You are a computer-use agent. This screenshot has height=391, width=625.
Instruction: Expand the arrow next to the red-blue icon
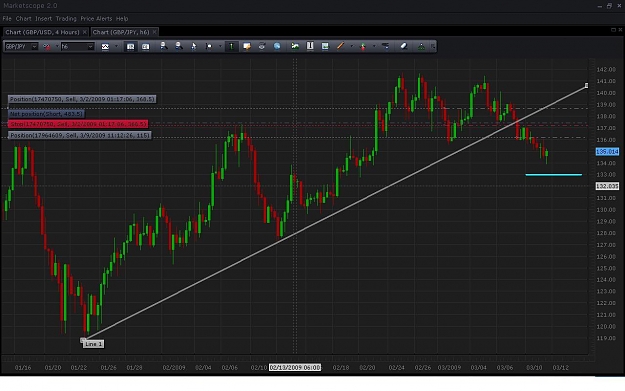click(x=56, y=47)
